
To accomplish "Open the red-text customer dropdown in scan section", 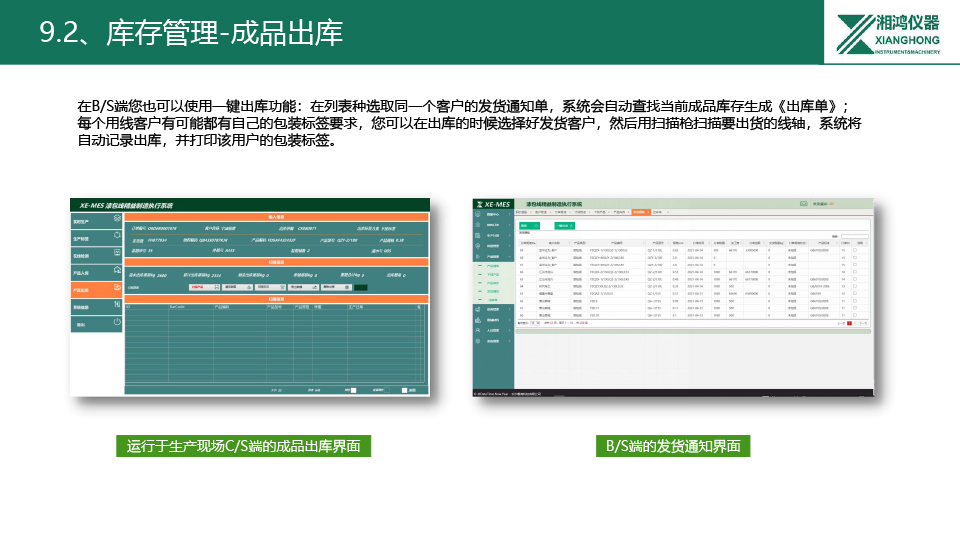I will [x=204, y=287].
